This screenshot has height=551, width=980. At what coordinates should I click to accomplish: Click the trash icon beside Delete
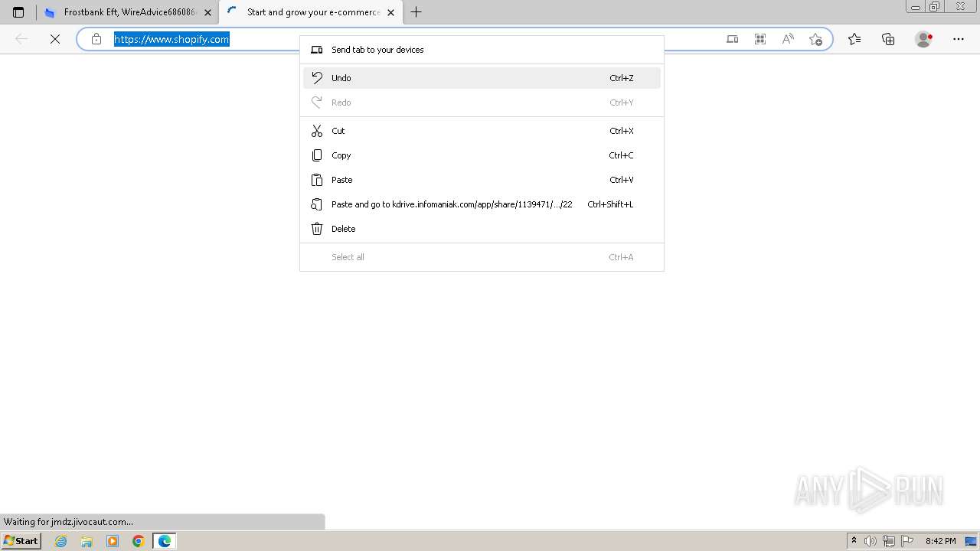click(x=317, y=229)
